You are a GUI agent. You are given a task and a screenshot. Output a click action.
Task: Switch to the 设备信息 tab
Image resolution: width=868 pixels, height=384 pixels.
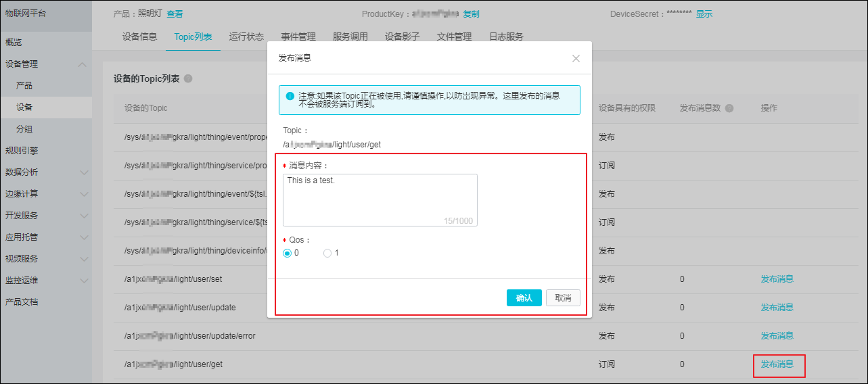(140, 37)
